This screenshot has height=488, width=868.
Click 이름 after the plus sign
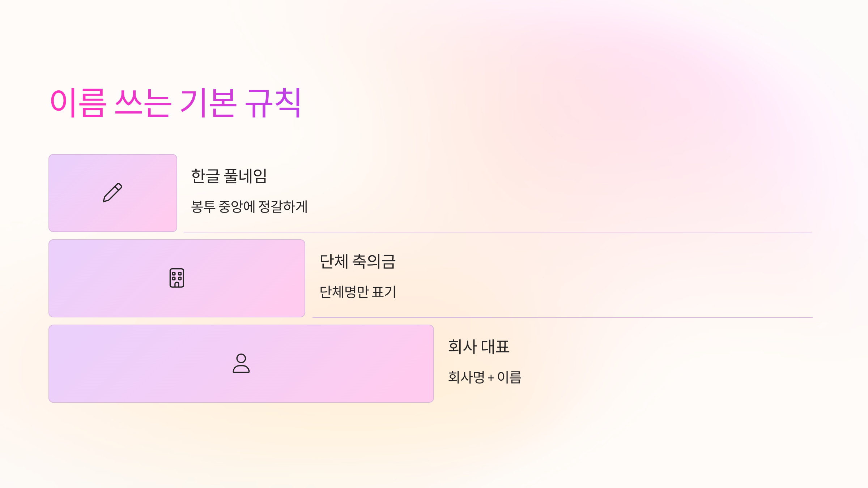(509, 377)
